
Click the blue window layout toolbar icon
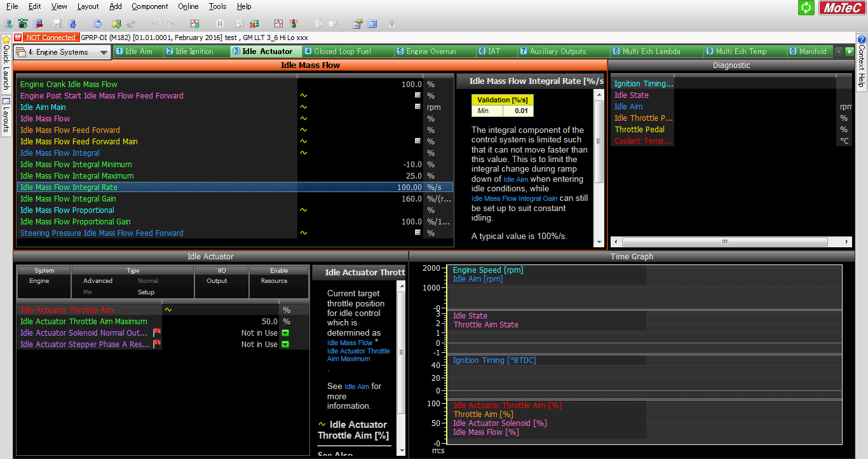pyautogui.click(x=372, y=24)
